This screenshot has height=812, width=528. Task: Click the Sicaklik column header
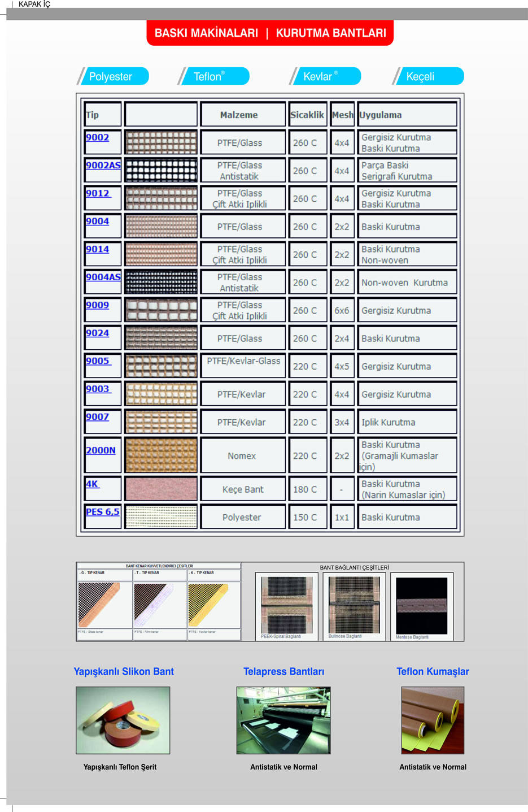[x=308, y=115]
